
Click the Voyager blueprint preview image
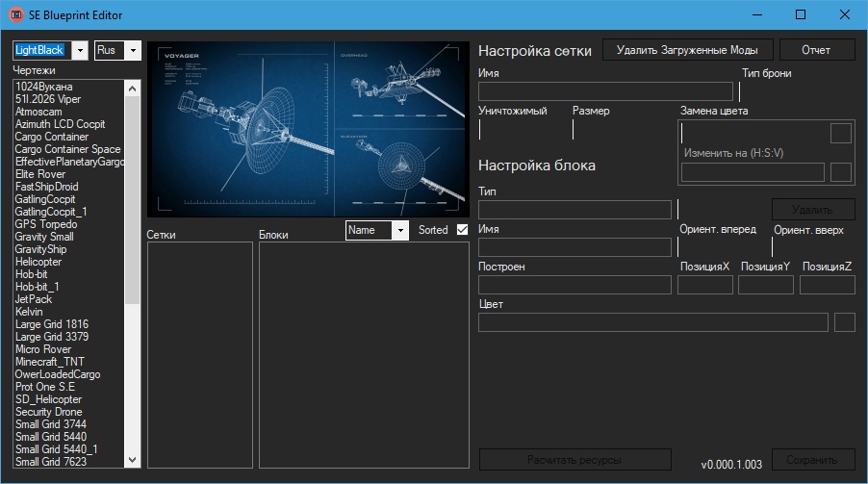tap(308, 129)
